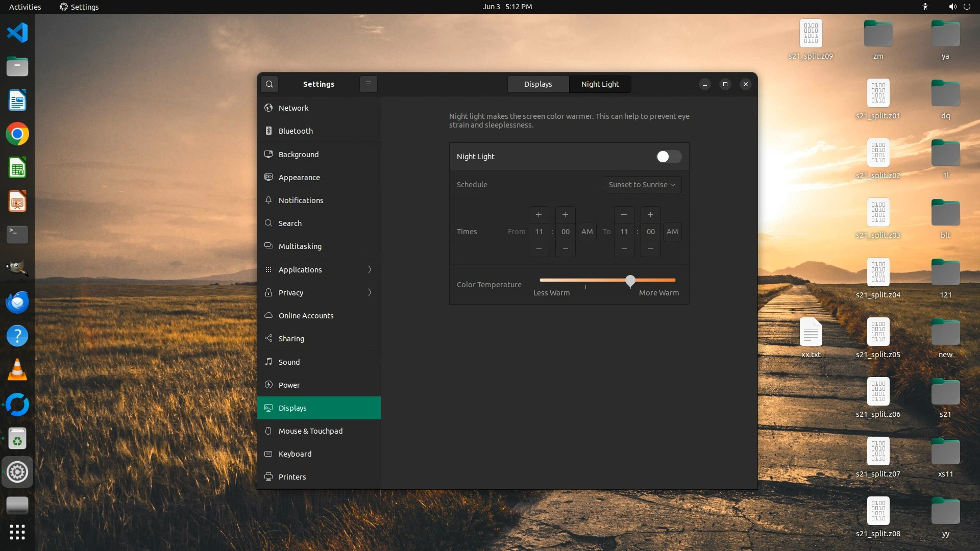980x551 pixels.
Task: Open Mouse & Touchpad settings
Action: click(x=310, y=431)
